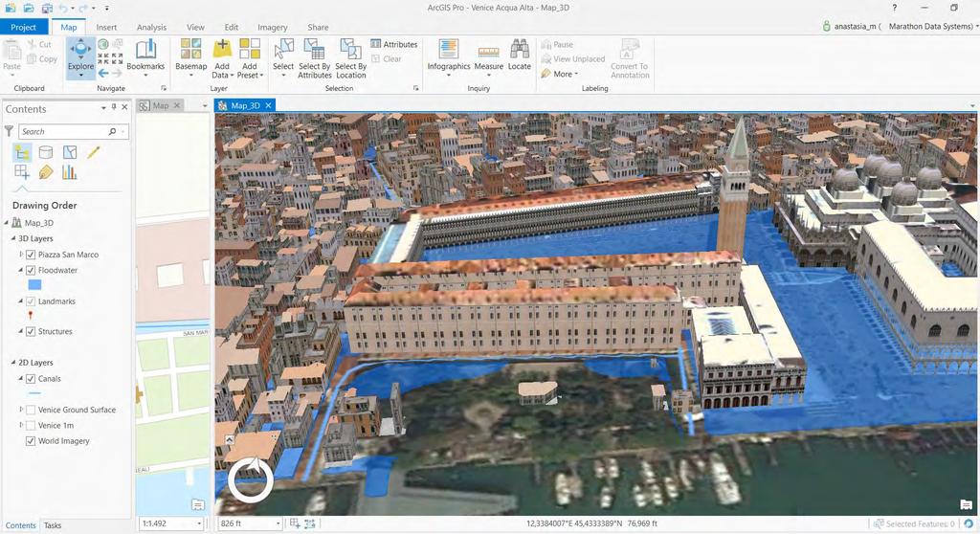Viewport: 980px width, 534px height.
Task: Collapse the 2D Layers group
Action: (x=13, y=362)
